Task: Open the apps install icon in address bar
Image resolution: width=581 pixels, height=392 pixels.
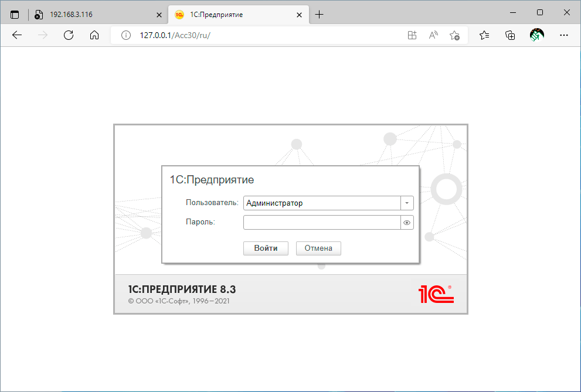Action: 412,36
